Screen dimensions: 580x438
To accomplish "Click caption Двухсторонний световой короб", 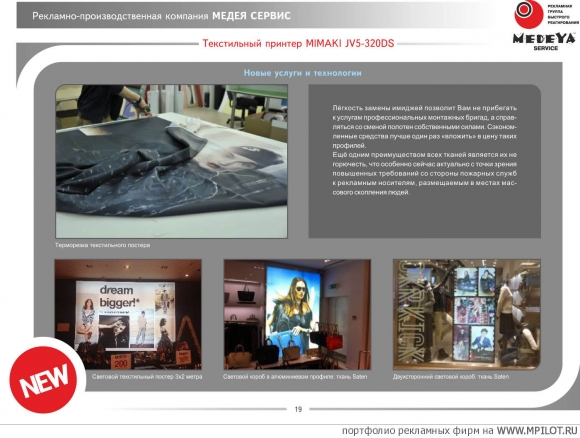I will (x=451, y=377).
